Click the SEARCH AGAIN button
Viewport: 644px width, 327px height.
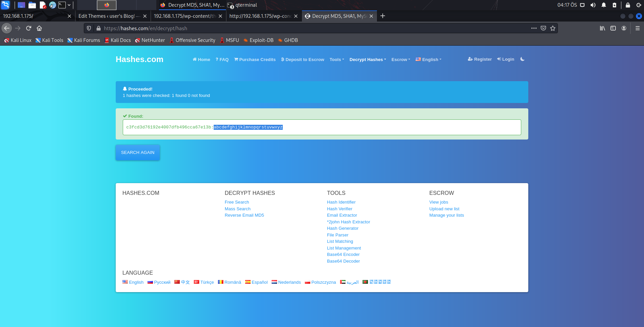click(138, 153)
